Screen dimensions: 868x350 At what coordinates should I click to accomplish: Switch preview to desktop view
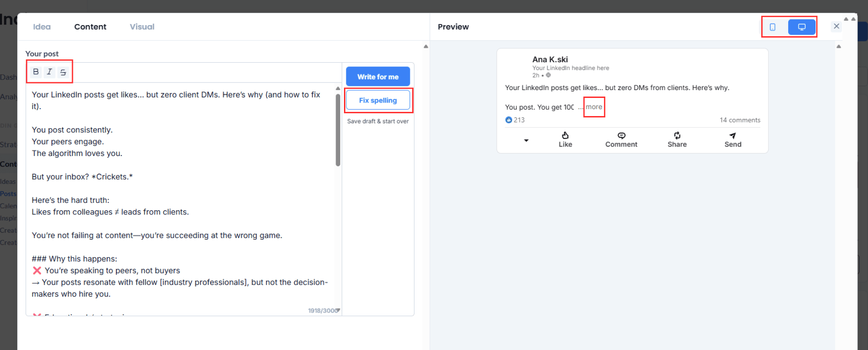click(802, 27)
